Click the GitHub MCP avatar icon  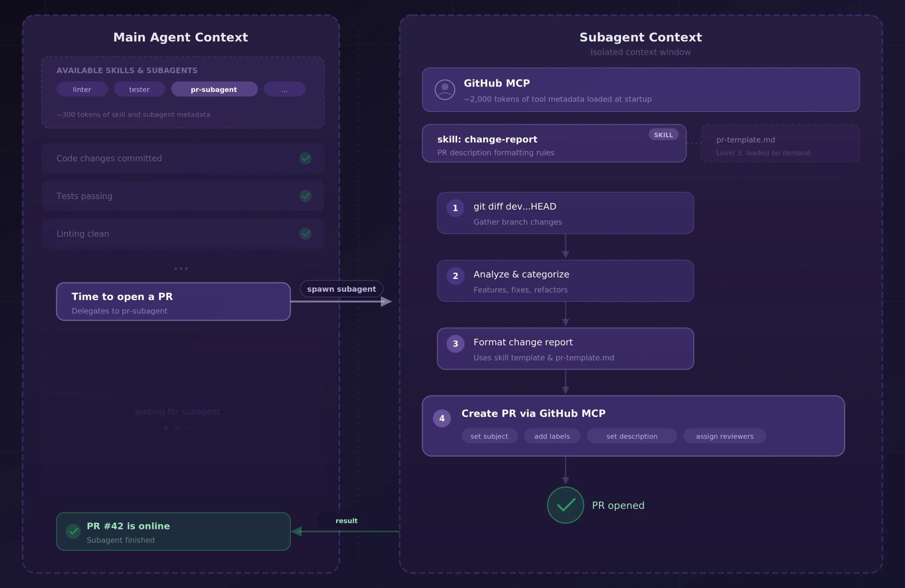[445, 90]
